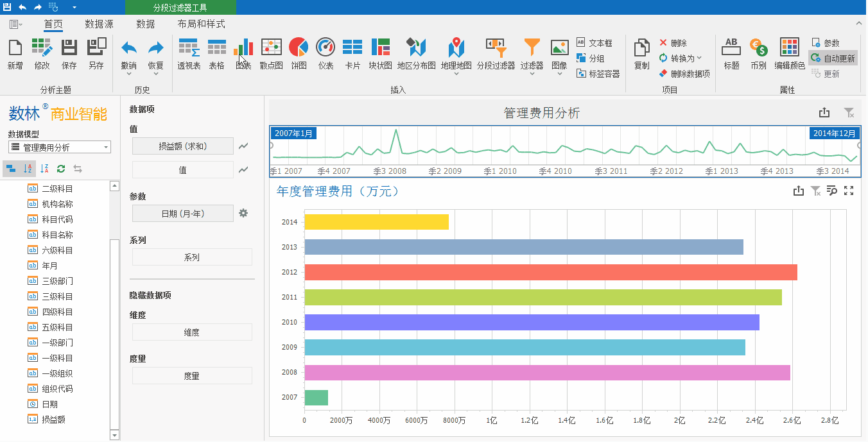This screenshot has height=442, width=868.
Task: Toggle Auto Update (自动更新)
Action: point(833,58)
